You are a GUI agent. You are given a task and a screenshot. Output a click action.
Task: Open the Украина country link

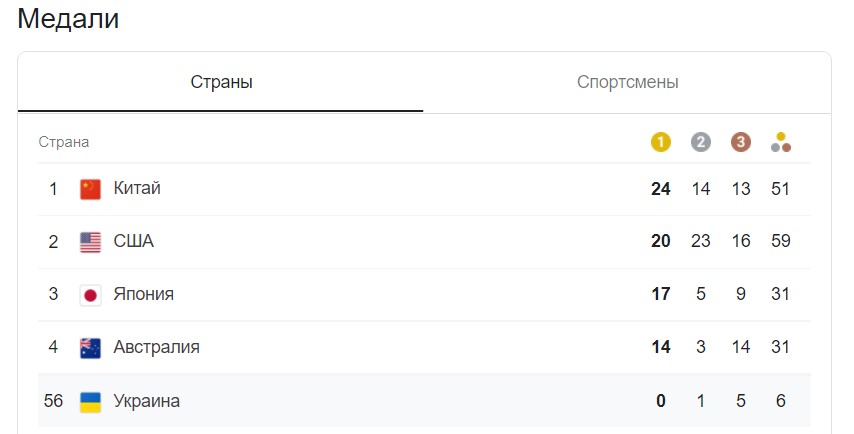tap(147, 401)
